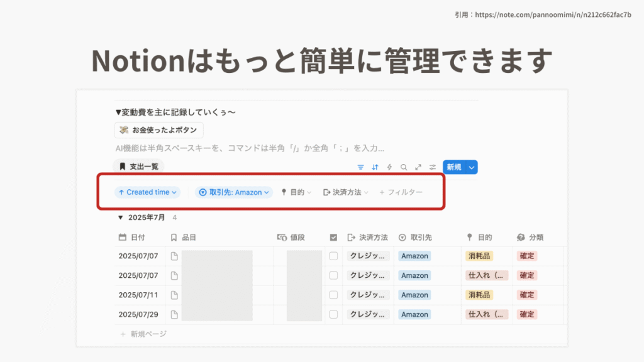The image size is (644, 362).
Task: Collapse the 2025年7月 group triangle
Action: click(121, 218)
